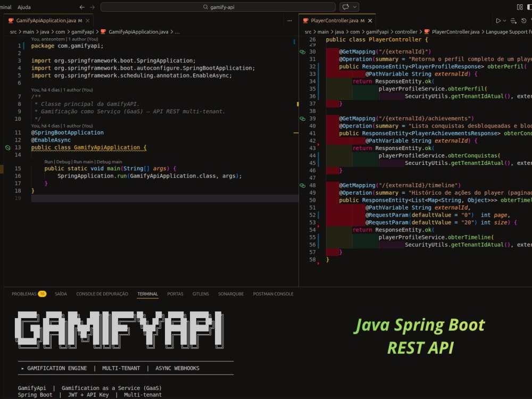Click 'Language Support' breadcrumb in right editor
Image resolution: width=532 pixels, height=399 pixels.
tap(509, 32)
